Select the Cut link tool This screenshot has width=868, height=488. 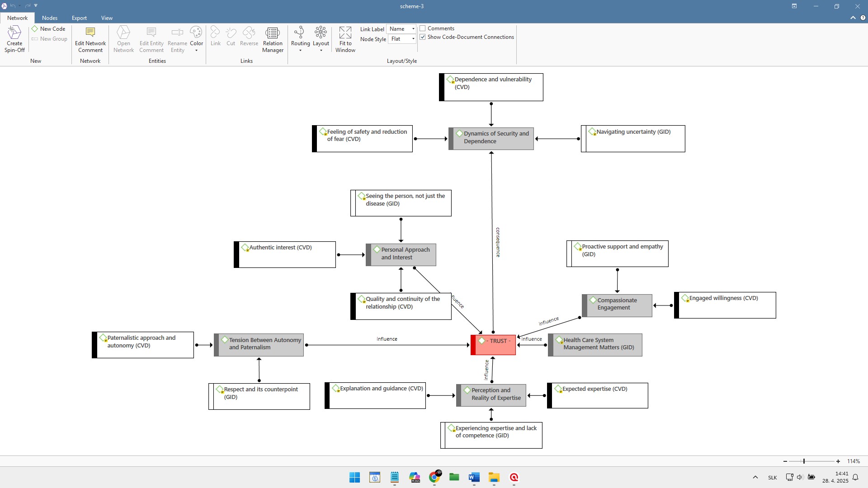[231, 36]
